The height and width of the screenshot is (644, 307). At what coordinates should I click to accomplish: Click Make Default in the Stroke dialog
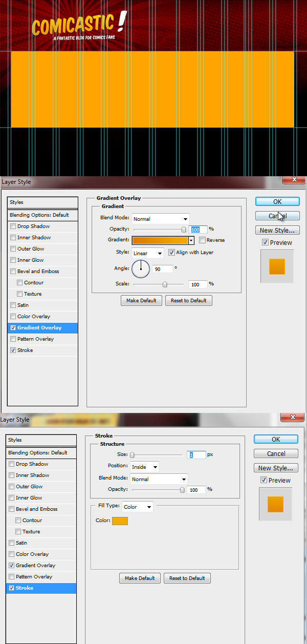(140, 578)
